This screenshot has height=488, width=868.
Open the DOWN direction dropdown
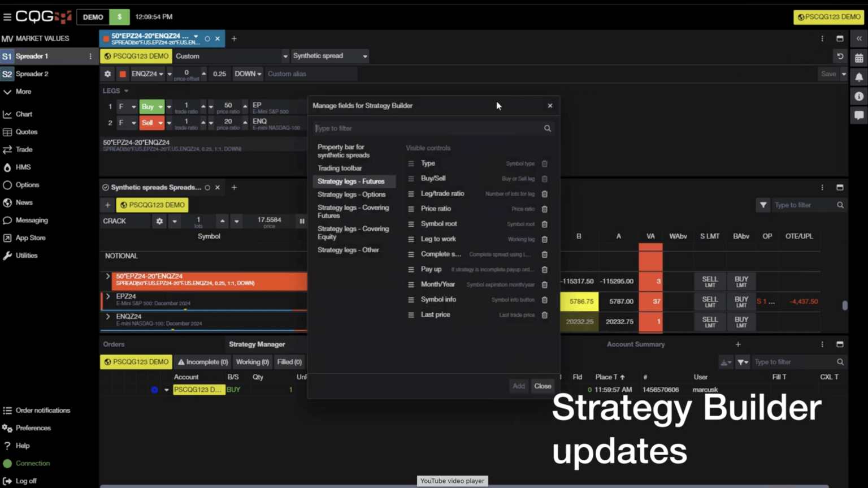pyautogui.click(x=247, y=74)
